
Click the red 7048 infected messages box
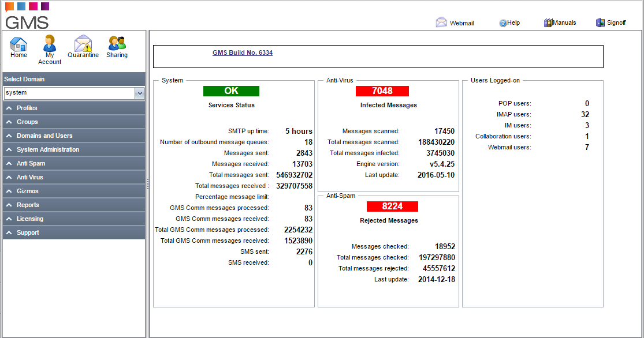point(382,91)
